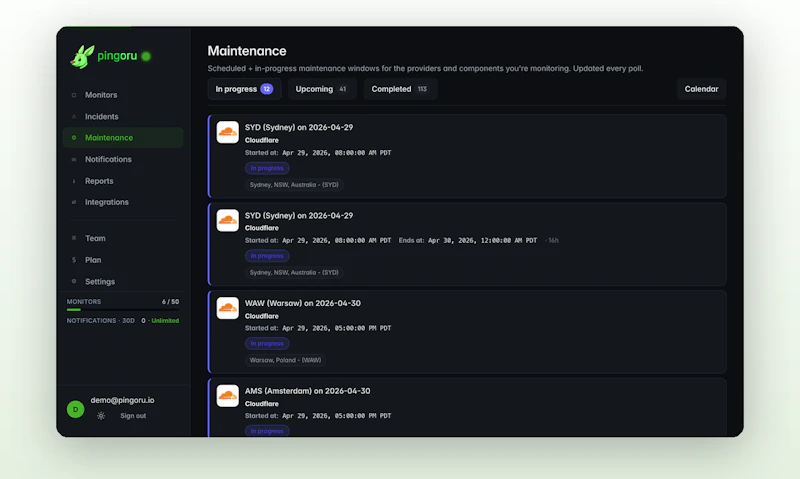This screenshot has width=800, height=479.
Task: Click the In progress badge on the Warsaw card
Action: click(267, 343)
